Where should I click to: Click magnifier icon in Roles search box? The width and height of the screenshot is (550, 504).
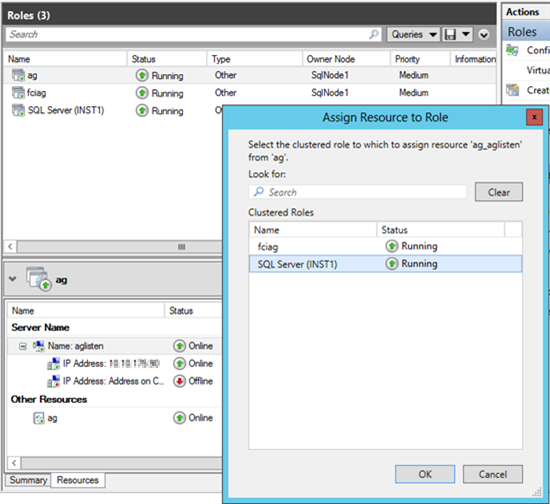point(374,34)
